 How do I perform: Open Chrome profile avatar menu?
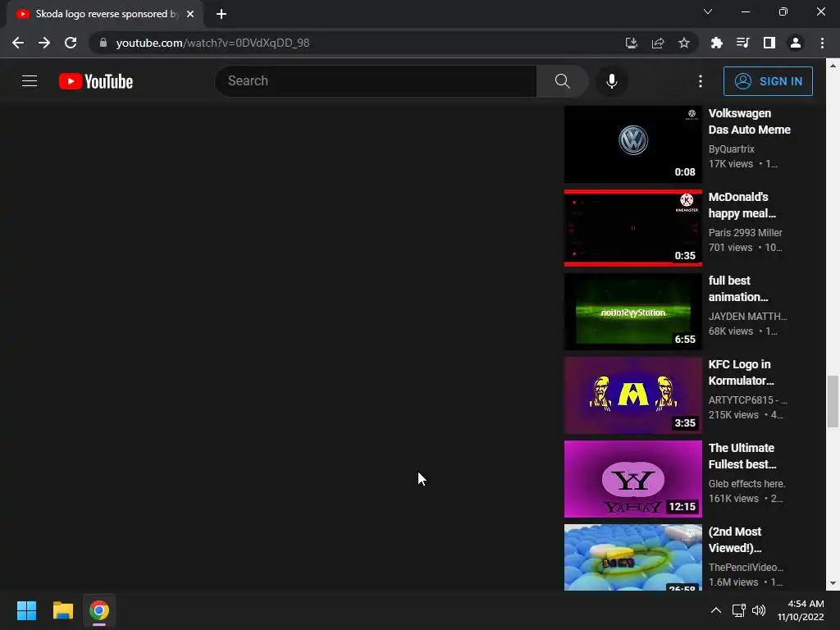(796, 43)
